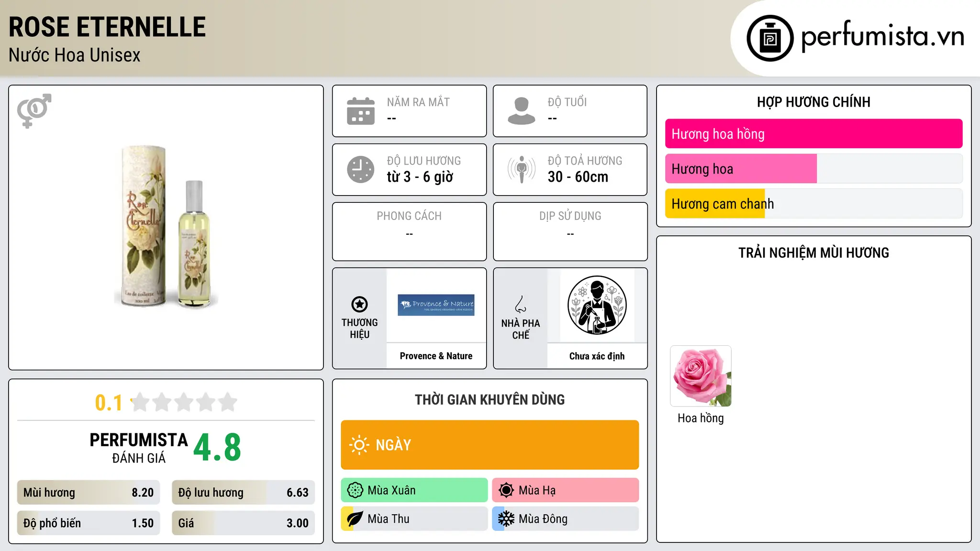
Task: Click the sun icon for Mùa Hạ
Action: coord(506,490)
